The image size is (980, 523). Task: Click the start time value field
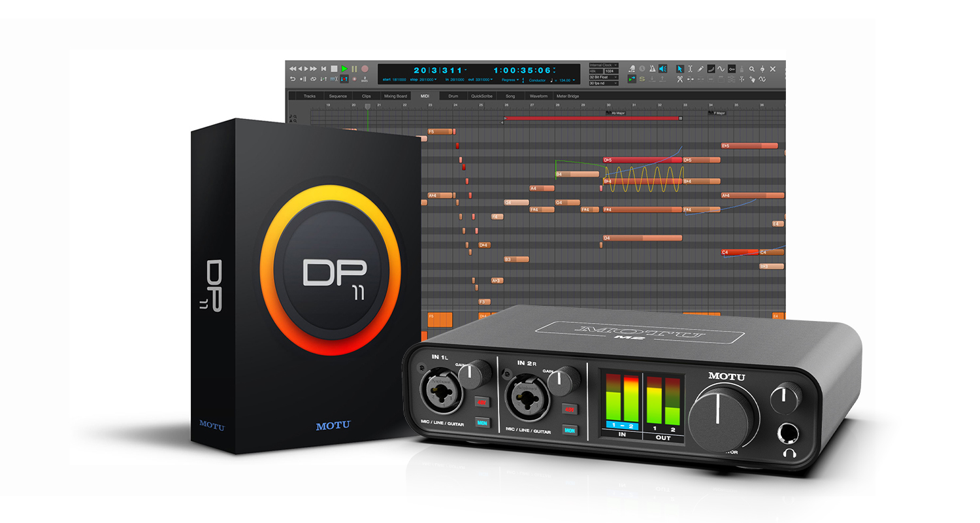(399, 79)
